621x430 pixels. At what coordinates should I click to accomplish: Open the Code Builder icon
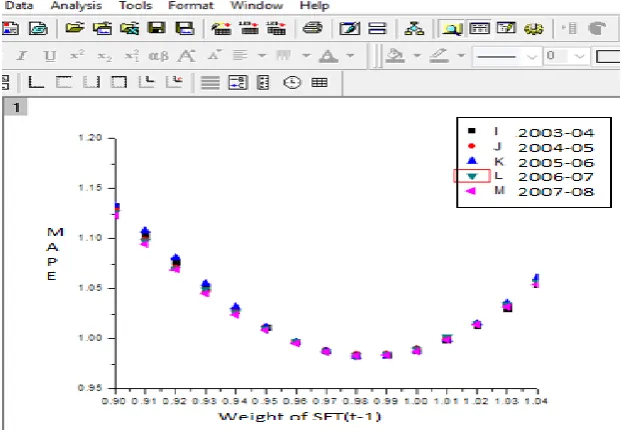[507, 29]
